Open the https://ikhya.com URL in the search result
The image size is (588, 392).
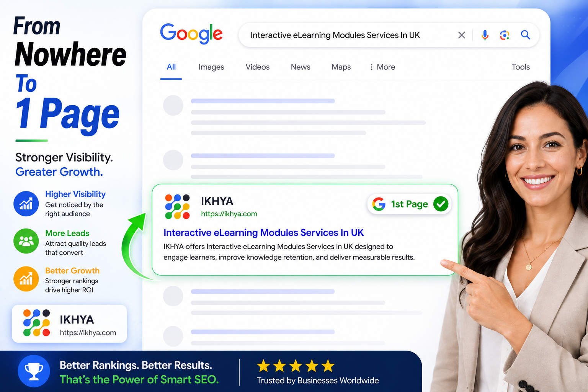[x=229, y=214]
